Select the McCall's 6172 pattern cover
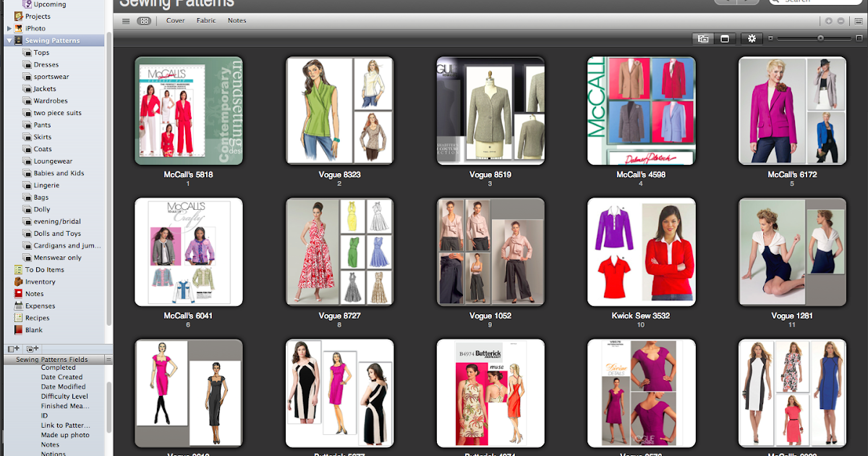 pos(793,111)
